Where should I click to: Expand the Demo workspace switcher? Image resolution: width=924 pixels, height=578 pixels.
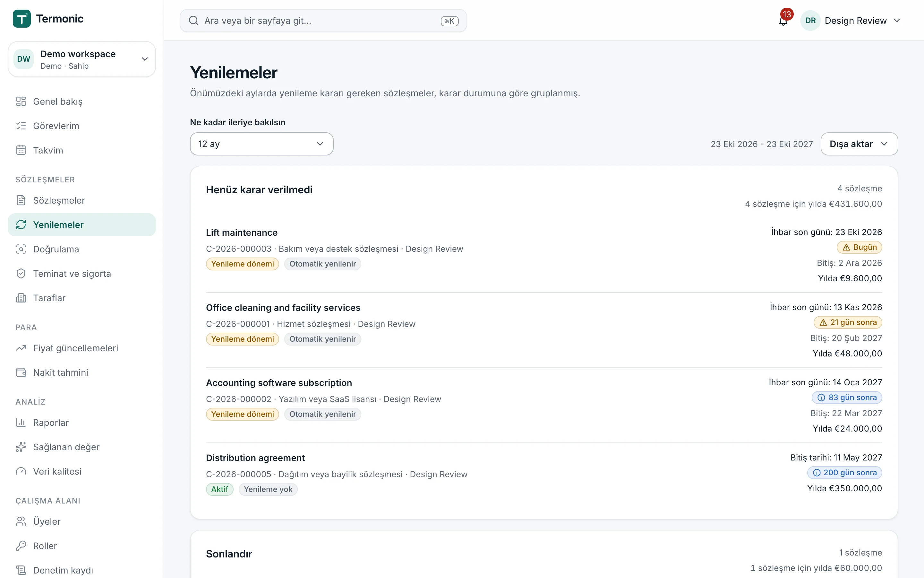pos(82,59)
